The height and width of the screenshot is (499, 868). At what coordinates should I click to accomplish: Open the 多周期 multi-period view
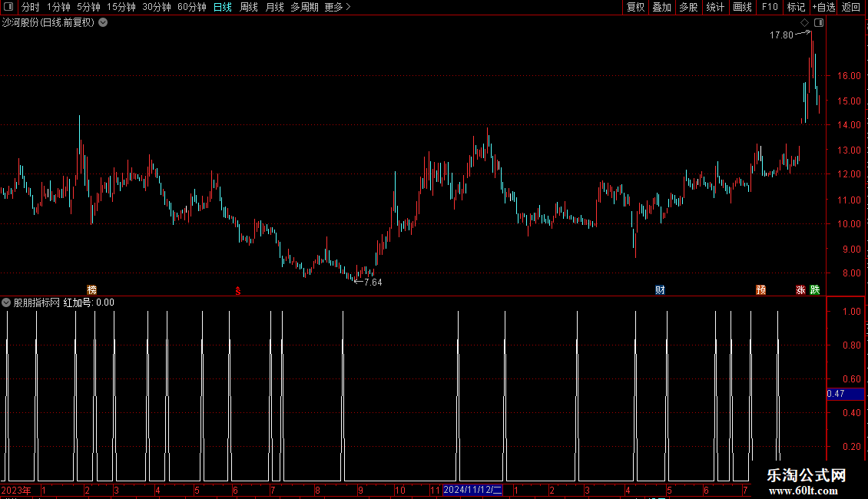coord(304,7)
